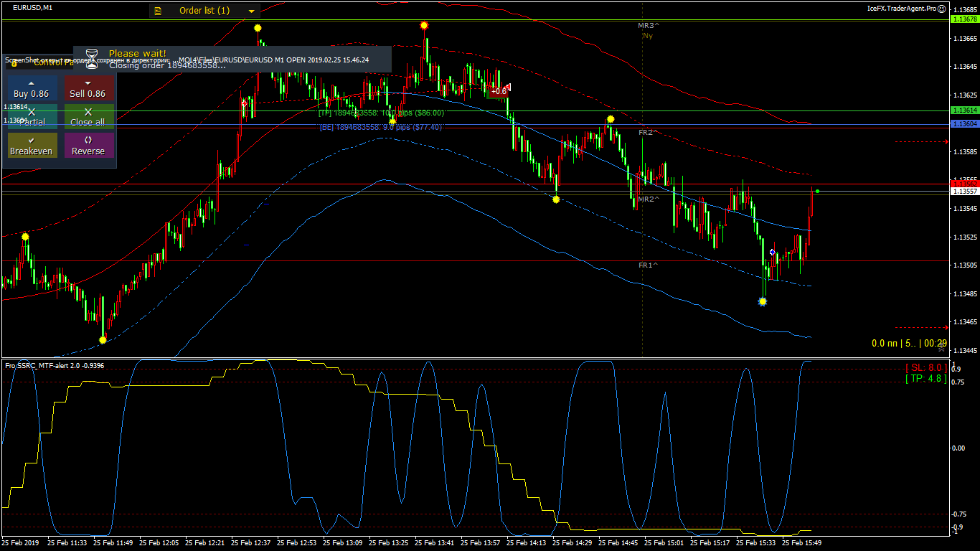Viewport: 980px width, 551px height.
Task: Click the Fro SSRC_MTF-alert 2.0 indicator title
Action: (55, 365)
